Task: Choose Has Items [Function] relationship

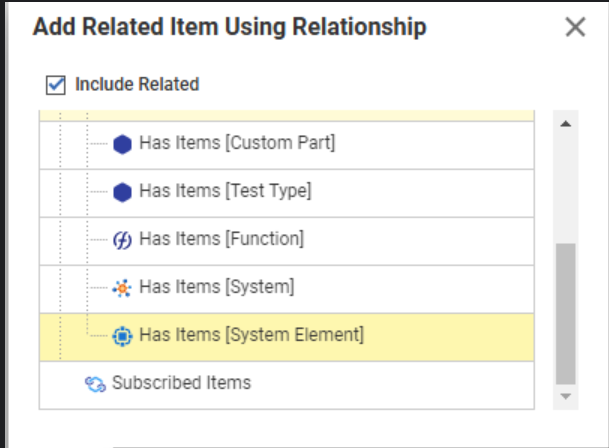Action: coord(221,239)
